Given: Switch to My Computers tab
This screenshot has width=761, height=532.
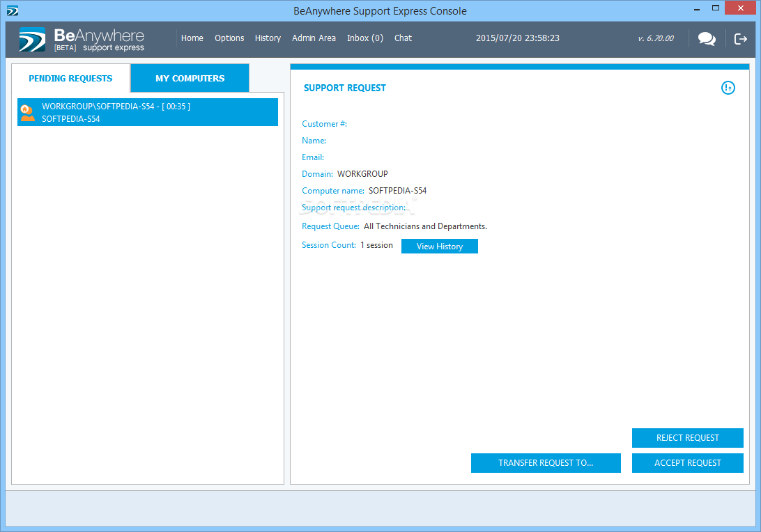Looking at the screenshot, I should tap(190, 78).
